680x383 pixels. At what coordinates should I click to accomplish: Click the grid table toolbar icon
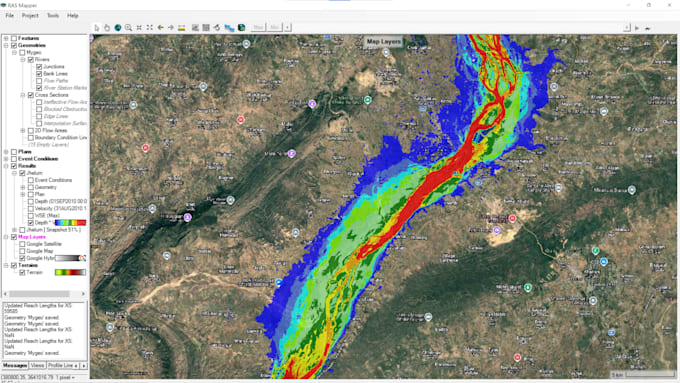206,28
